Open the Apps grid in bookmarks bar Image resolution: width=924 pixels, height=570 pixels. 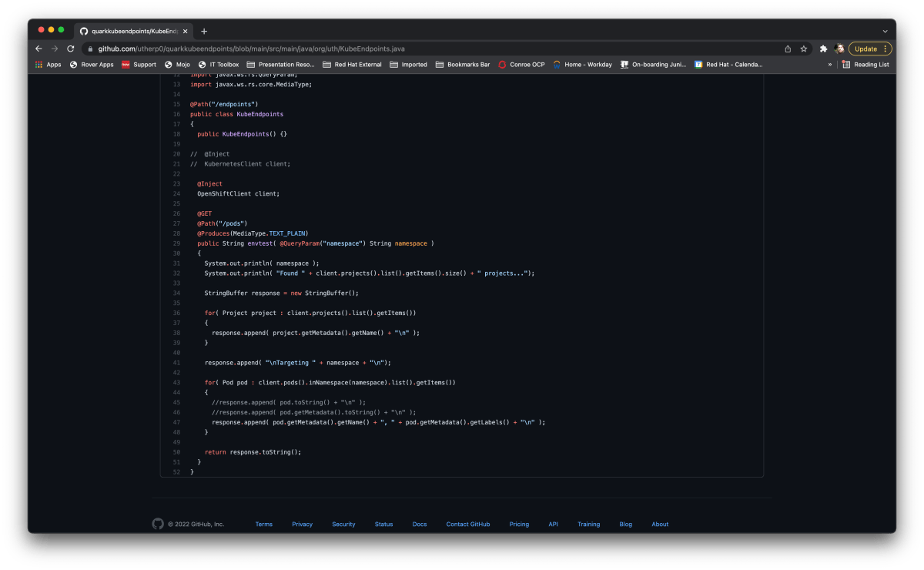(x=48, y=65)
